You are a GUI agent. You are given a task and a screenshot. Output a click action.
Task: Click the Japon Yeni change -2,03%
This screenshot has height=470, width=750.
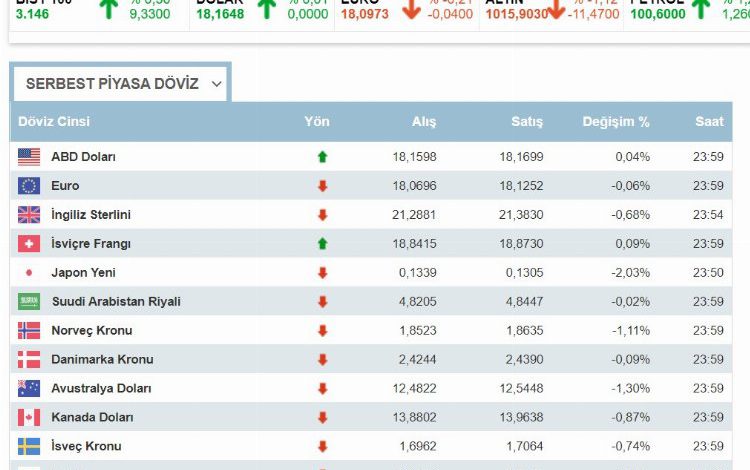630,273
